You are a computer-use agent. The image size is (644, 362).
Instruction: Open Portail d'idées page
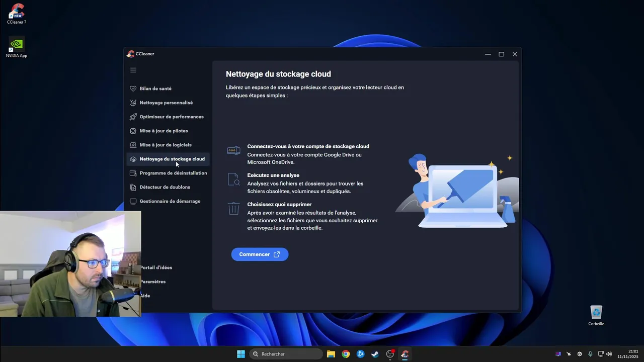pyautogui.click(x=156, y=267)
